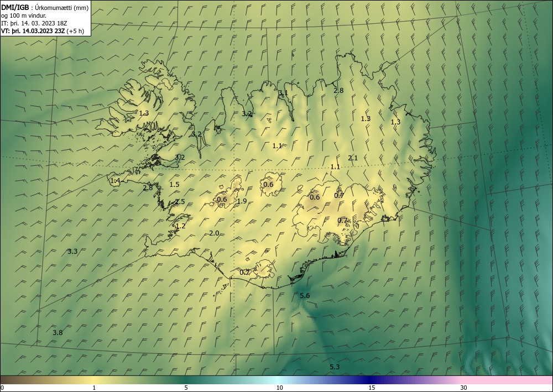The image size is (553, 392).
Task: Select the 2.1 precipitation value
Action: coord(353,158)
